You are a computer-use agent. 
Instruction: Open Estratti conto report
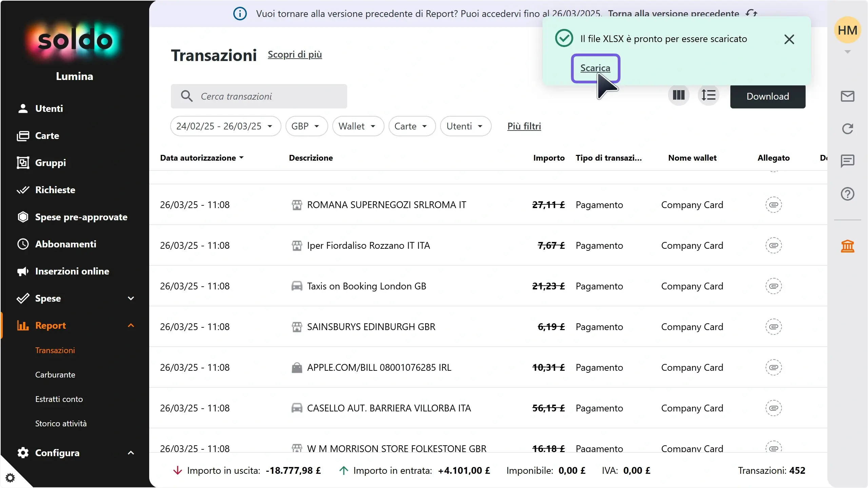[x=59, y=399]
